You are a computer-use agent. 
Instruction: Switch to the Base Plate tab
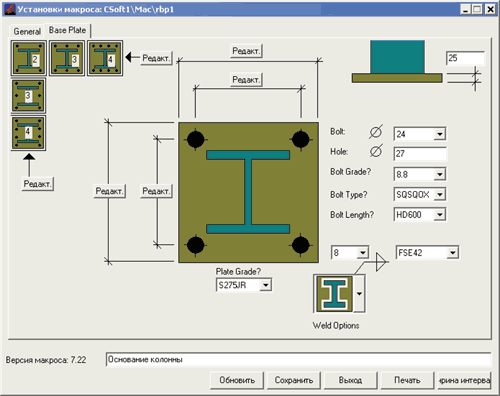(67, 30)
